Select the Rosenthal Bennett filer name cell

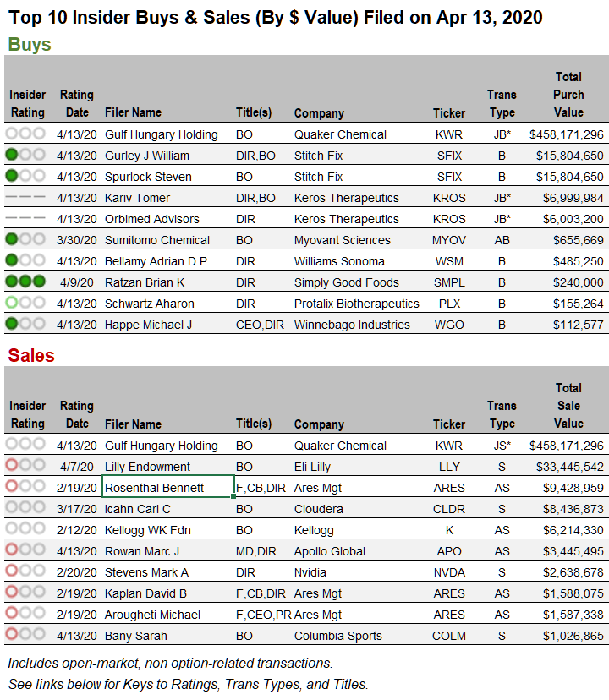click(167, 488)
